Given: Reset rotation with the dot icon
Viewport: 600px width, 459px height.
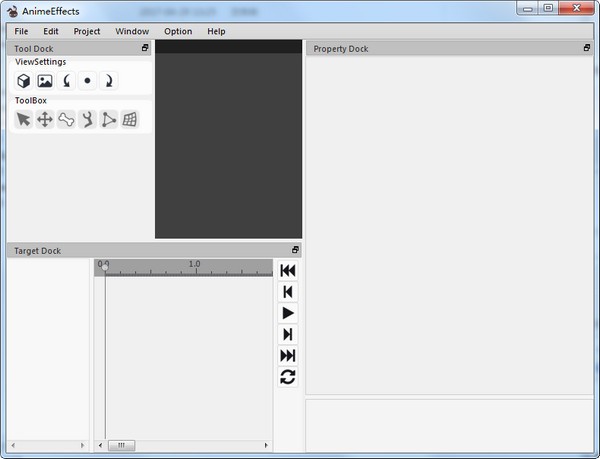Looking at the screenshot, I should (x=88, y=81).
